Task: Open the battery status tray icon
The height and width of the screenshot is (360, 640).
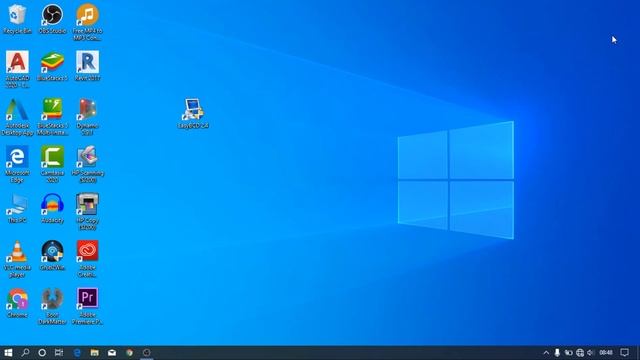Action: (x=569, y=353)
